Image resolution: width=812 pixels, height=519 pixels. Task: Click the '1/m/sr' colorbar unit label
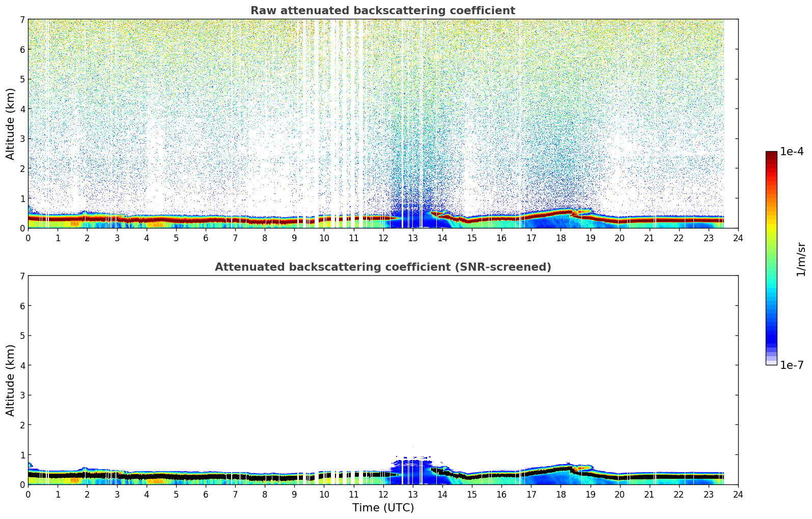(801, 259)
